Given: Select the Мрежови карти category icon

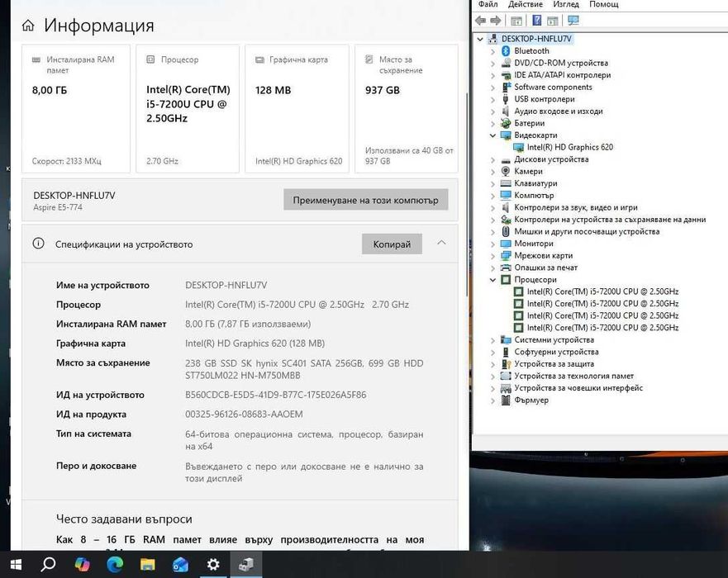Looking at the screenshot, I should 506,256.
